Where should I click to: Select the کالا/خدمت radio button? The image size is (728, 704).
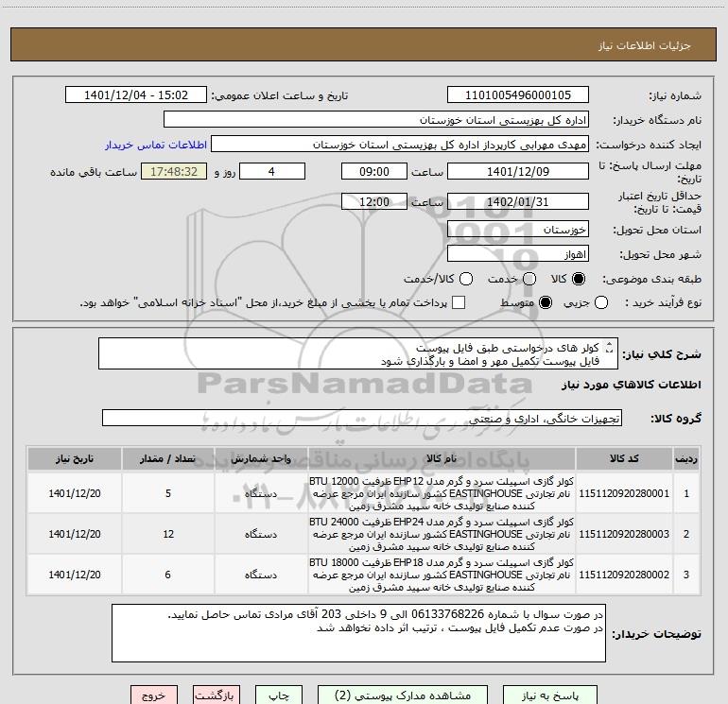pyautogui.click(x=466, y=279)
